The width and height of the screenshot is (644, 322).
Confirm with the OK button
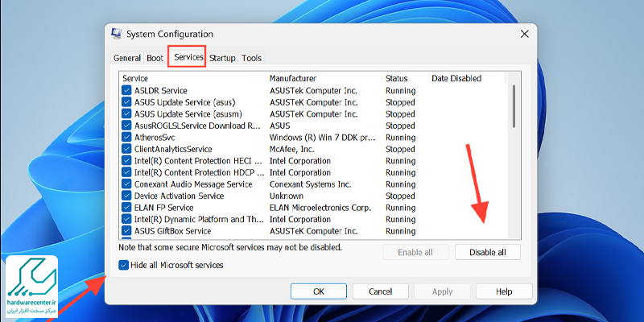point(318,291)
